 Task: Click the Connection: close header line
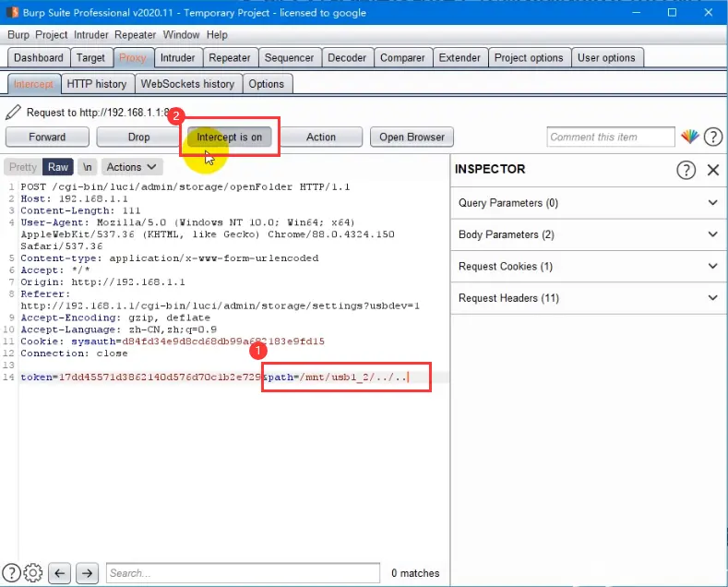(74, 353)
